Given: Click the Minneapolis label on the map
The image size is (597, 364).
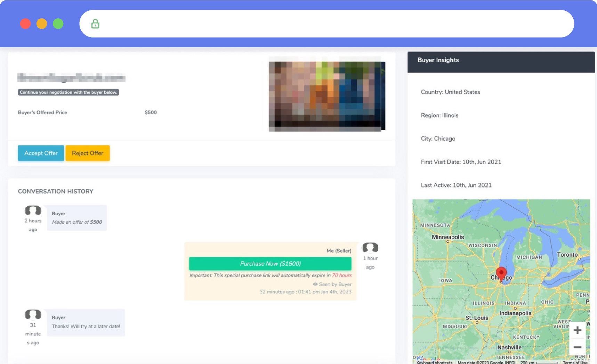Looking at the screenshot, I should pyautogui.click(x=447, y=237).
